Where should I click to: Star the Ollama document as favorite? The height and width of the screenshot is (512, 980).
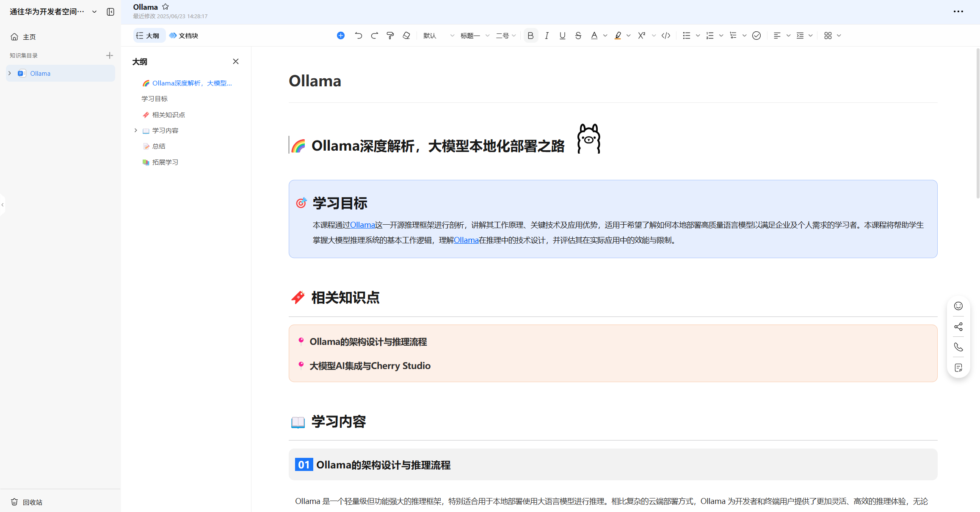pos(166,7)
